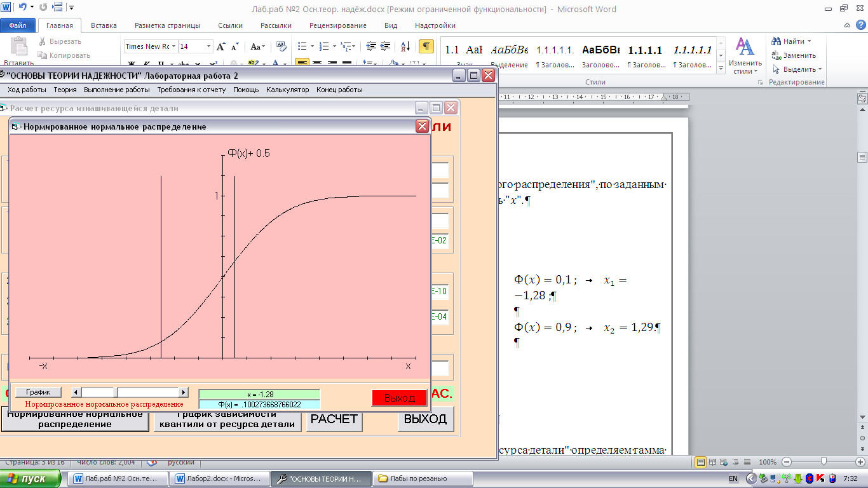Switch to the Вид ribbon tab
The image size is (868, 488).
pyautogui.click(x=391, y=25)
